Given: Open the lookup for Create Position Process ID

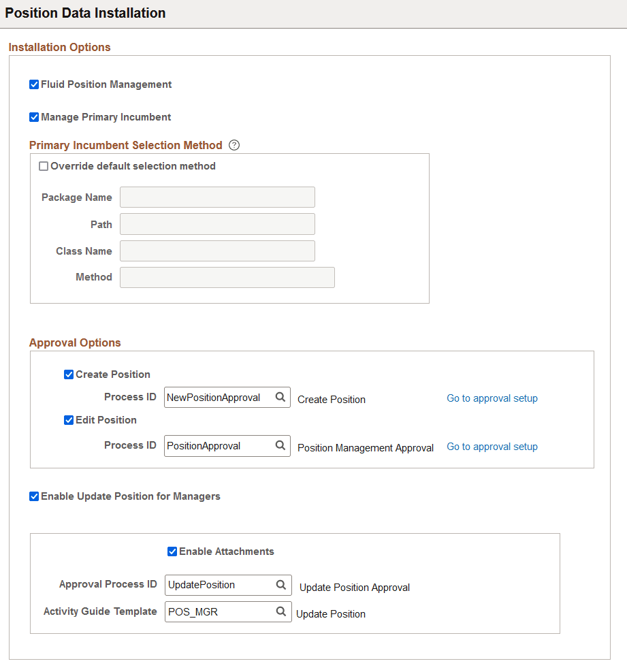Looking at the screenshot, I should pos(280,397).
